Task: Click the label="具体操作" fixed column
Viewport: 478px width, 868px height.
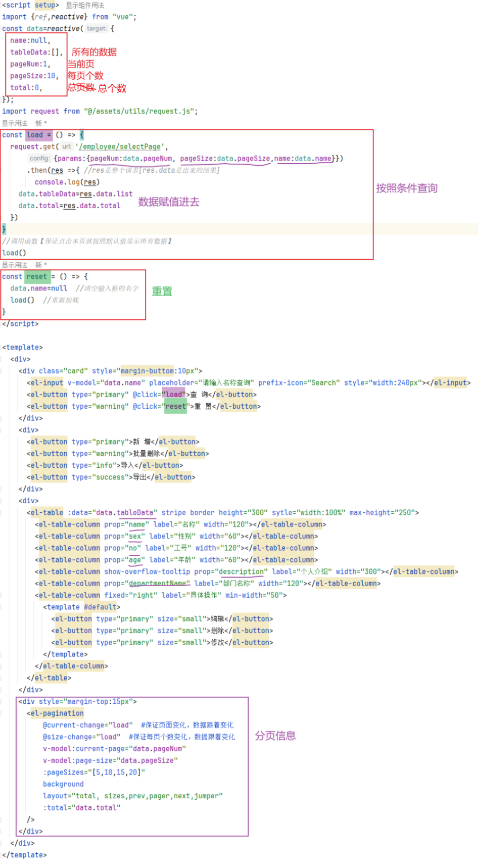Action: (x=161, y=595)
